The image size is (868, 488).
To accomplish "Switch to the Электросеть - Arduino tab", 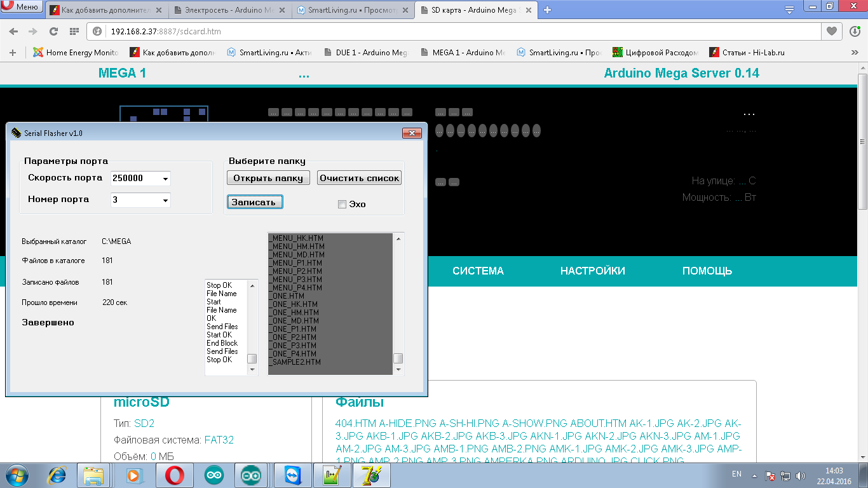I will coord(230,10).
